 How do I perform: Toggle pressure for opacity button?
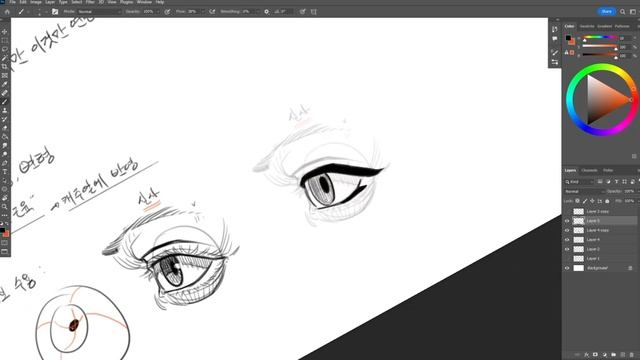tap(167, 12)
